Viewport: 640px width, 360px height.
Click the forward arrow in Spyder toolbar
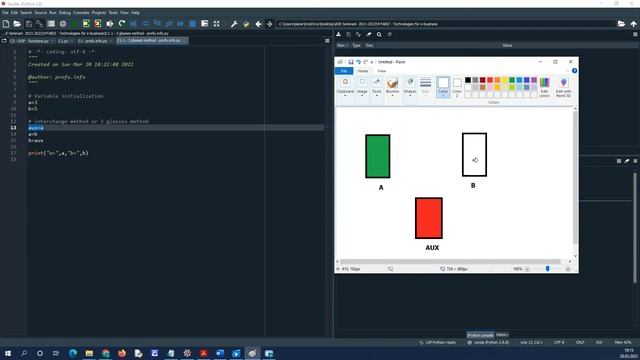point(269,24)
